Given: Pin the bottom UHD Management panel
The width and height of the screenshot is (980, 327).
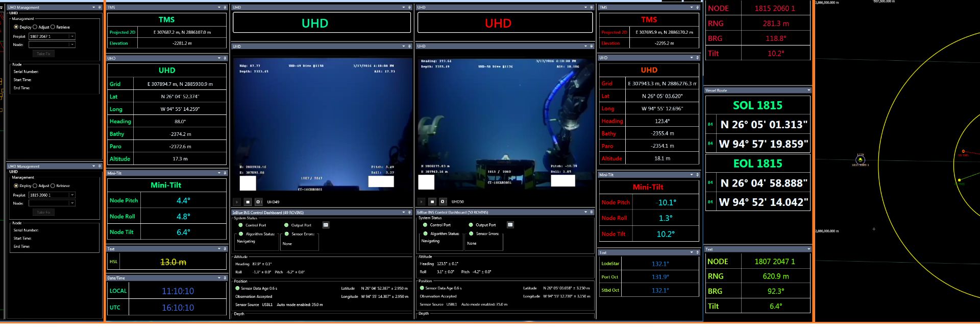Looking at the screenshot, I should tap(99, 166).
